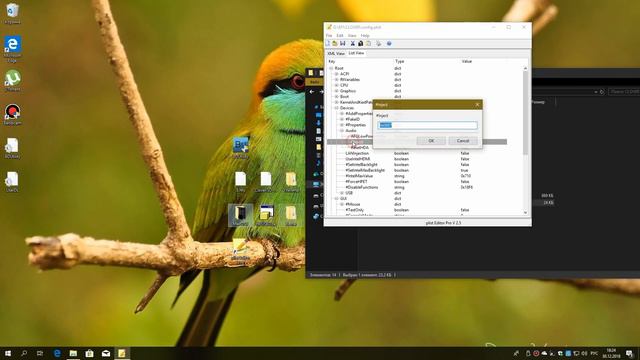The image size is (640, 360).
Task: Open the Windows Start button
Action: pyautogui.click(x=8, y=353)
